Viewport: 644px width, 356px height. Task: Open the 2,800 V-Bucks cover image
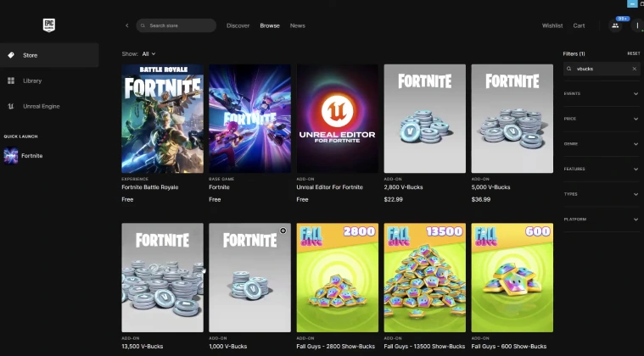click(425, 119)
